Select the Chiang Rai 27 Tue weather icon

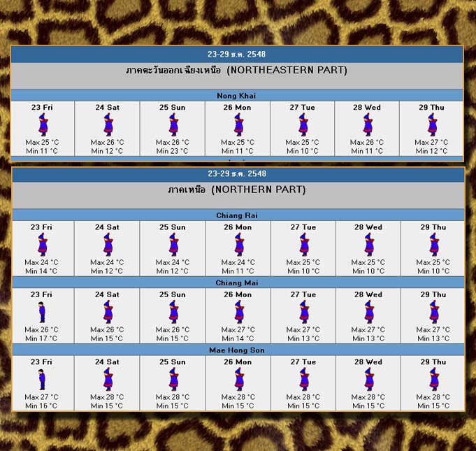(x=303, y=245)
